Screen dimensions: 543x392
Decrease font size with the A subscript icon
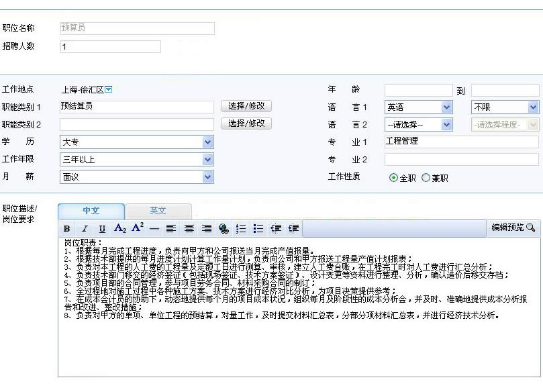coord(120,229)
